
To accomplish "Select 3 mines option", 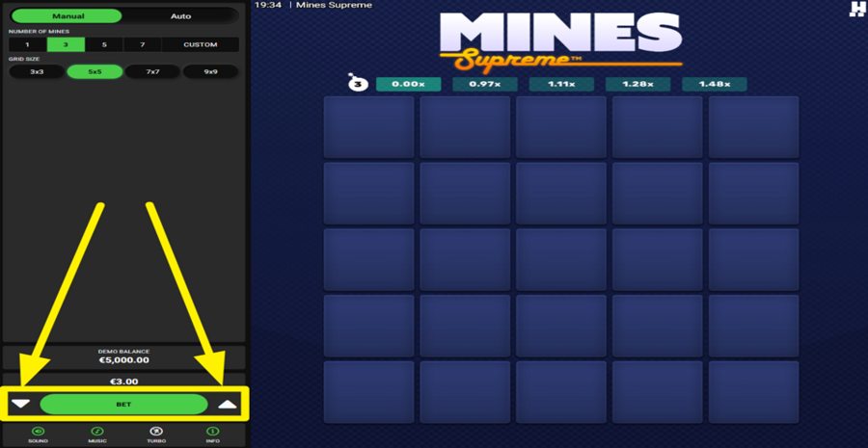I will tap(66, 44).
